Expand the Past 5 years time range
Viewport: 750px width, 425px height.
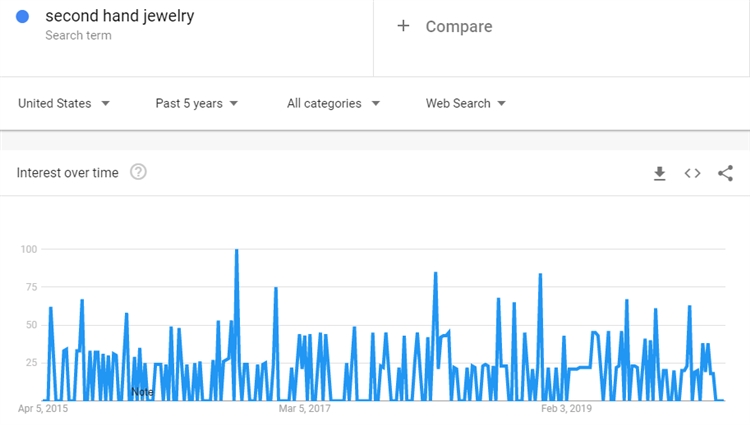[196, 103]
